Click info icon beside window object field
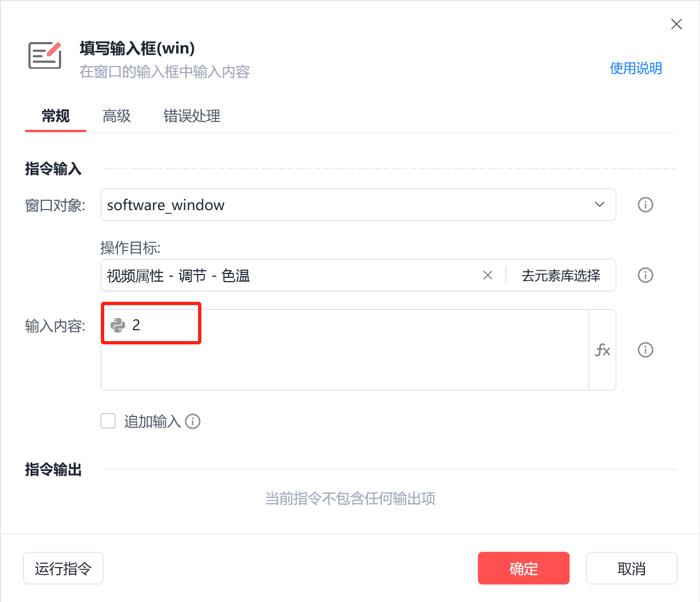This screenshot has height=602, width=700. point(645,205)
